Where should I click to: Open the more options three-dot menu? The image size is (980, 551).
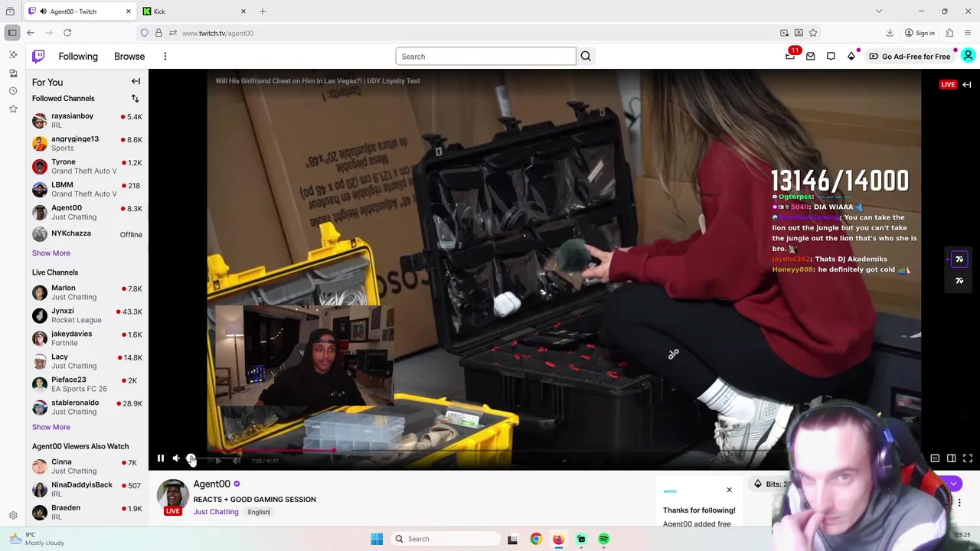pyautogui.click(x=165, y=56)
